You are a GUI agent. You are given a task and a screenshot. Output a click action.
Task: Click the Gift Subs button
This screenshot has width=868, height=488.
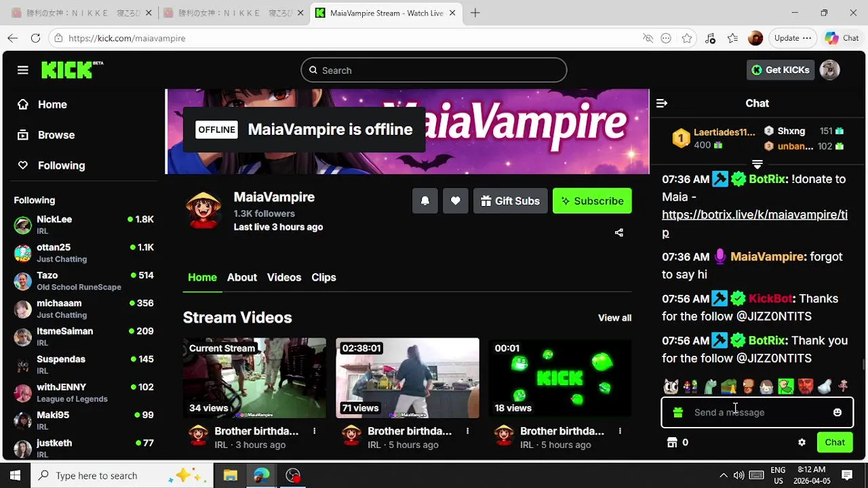511,201
